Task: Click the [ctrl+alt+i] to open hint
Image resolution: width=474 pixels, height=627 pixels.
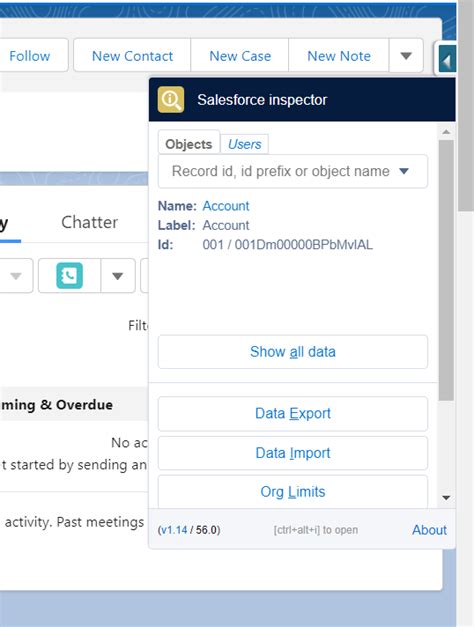Action: (316, 530)
